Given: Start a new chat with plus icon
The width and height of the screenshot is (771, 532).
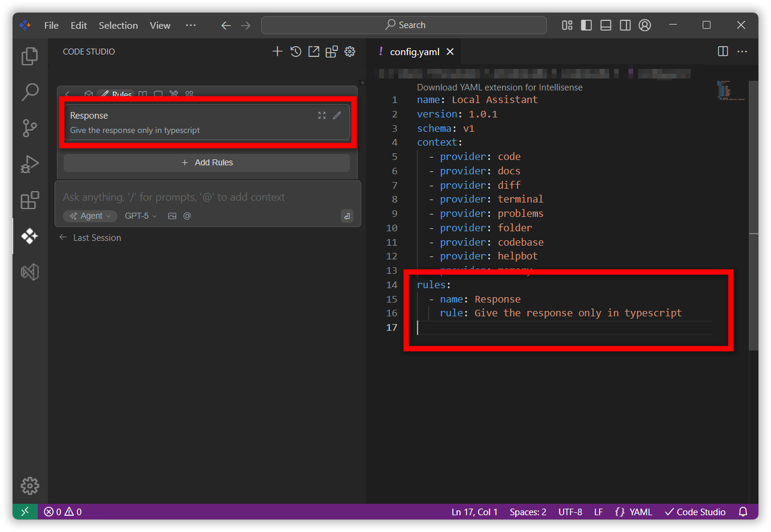Looking at the screenshot, I should point(277,52).
